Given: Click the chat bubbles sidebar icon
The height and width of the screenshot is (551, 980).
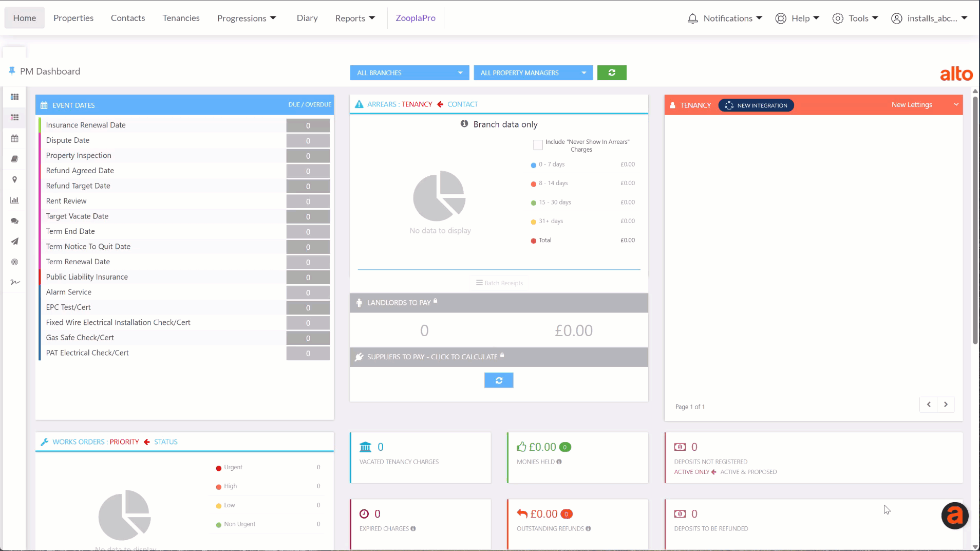Looking at the screenshot, I should point(14,221).
